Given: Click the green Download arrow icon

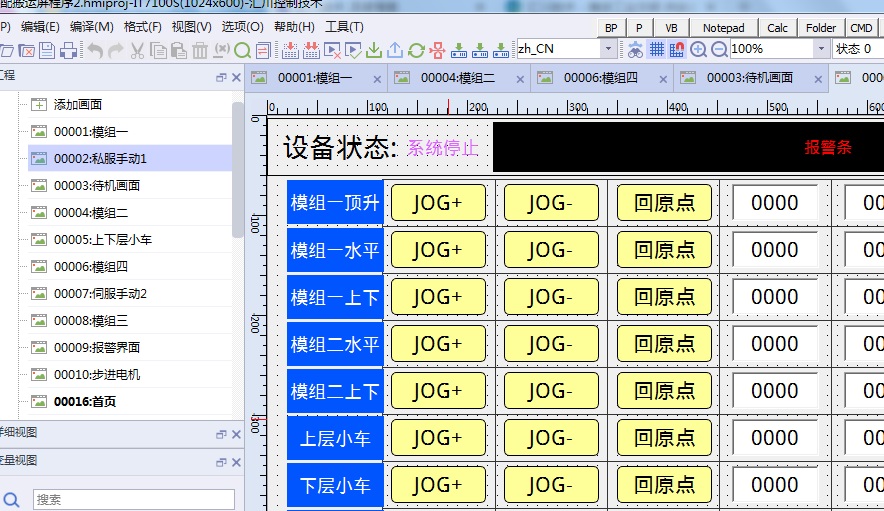Looking at the screenshot, I should 373,50.
